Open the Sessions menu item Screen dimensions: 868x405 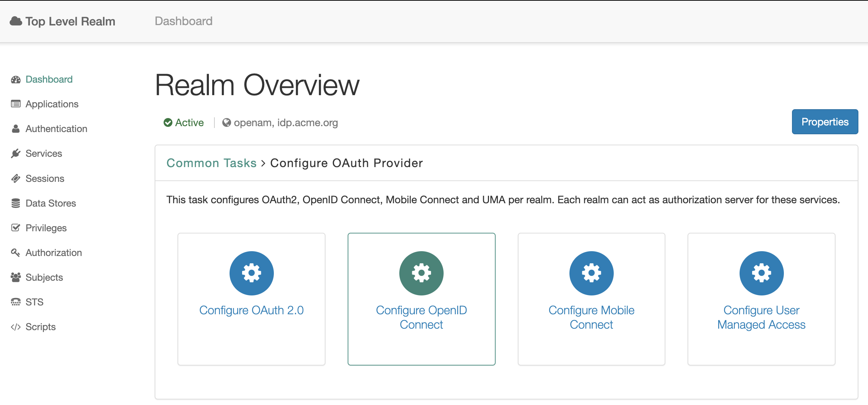[x=44, y=178]
